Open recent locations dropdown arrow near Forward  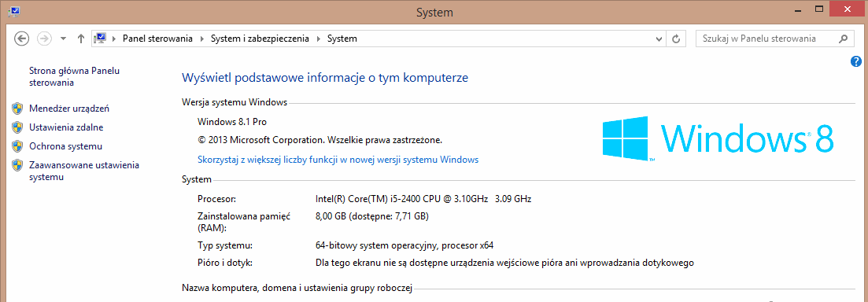click(63, 39)
